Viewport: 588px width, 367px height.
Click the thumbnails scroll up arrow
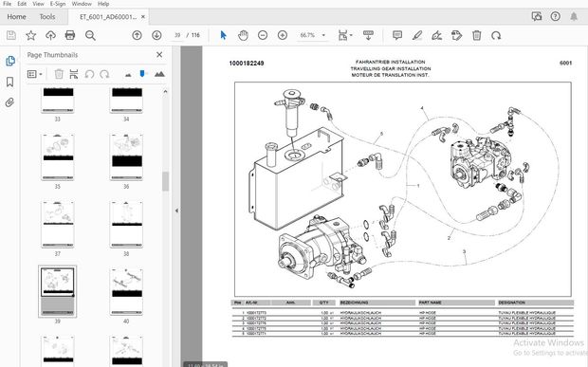[165, 91]
